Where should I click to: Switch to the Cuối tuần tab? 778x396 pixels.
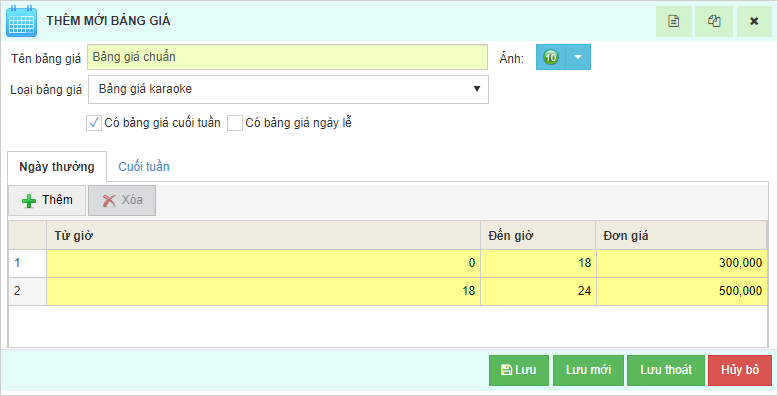pyautogui.click(x=143, y=167)
